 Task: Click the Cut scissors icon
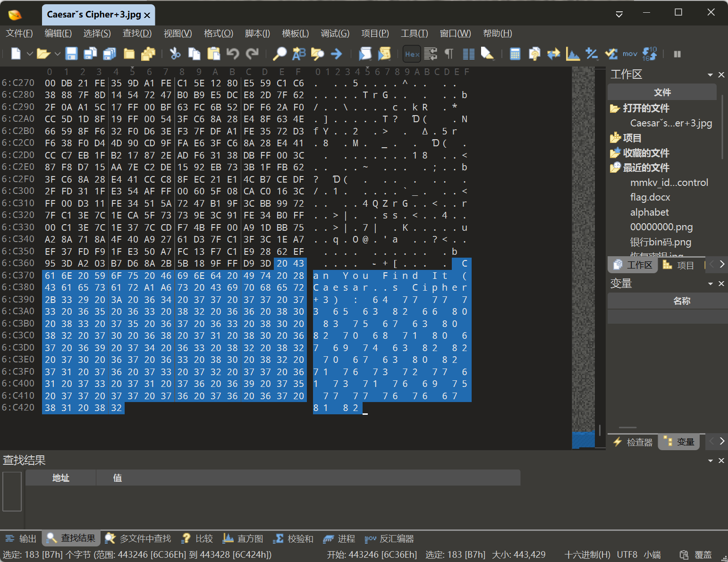pyautogui.click(x=175, y=54)
